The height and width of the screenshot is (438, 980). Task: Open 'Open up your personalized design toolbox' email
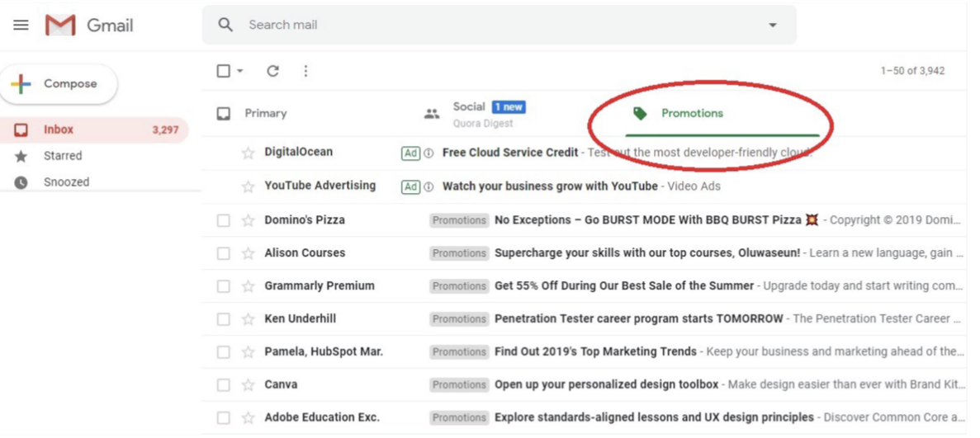pos(606,384)
